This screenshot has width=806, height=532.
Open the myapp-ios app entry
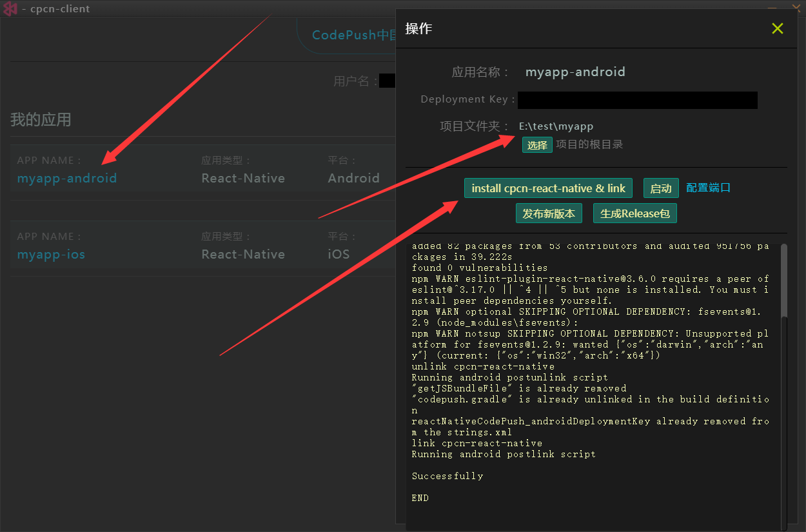(51, 255)
